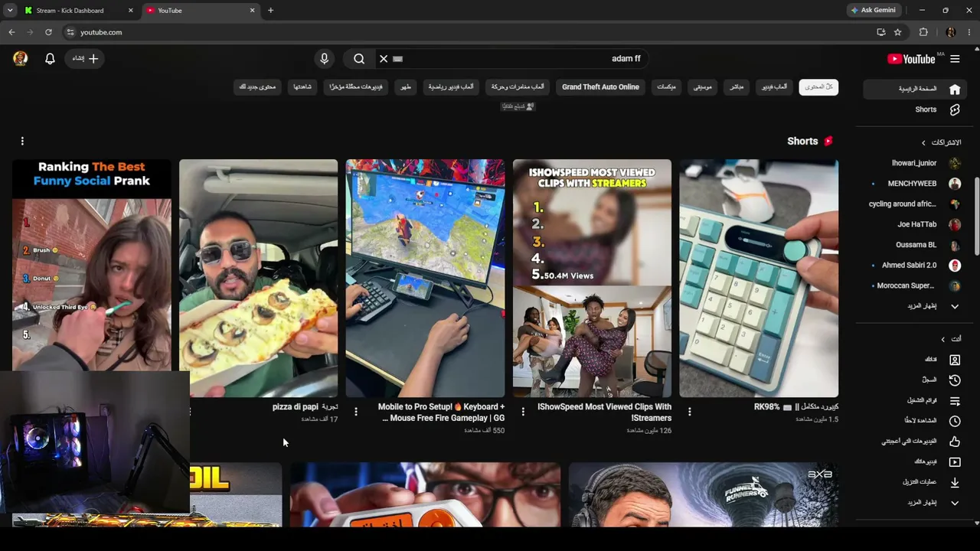Select the 'شاهدتها' (Watched) filter chip
Screen dimensions: 980x551
(302, 87)
